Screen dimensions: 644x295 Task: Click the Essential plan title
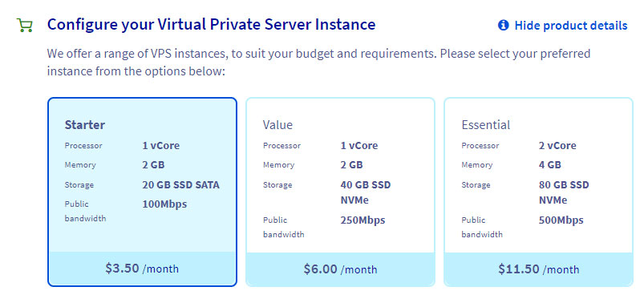pos(485,125)
